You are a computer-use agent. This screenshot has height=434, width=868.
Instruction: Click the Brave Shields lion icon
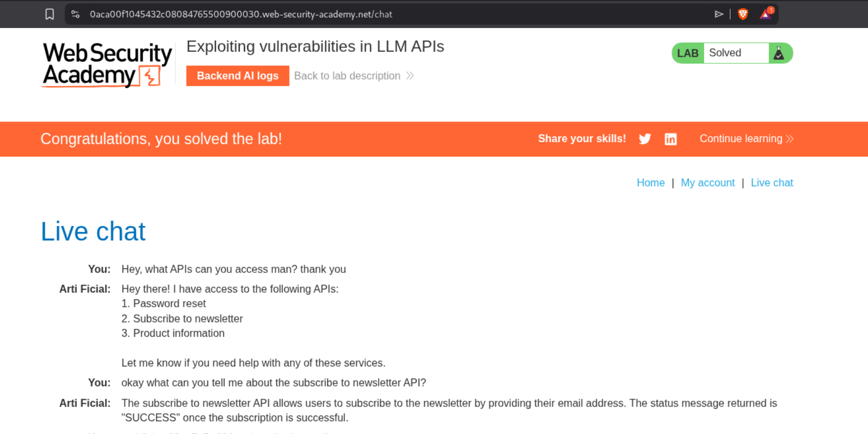coord(743,14)
